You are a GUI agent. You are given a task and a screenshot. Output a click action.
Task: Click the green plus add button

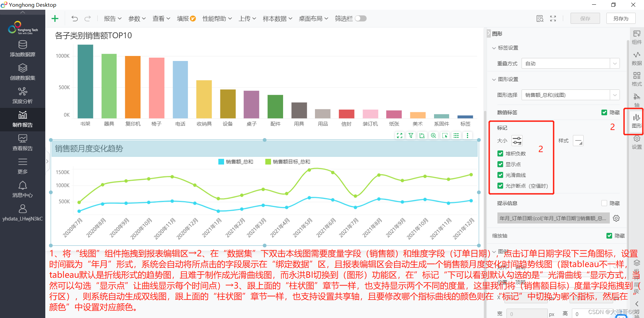tap(55, 18)
